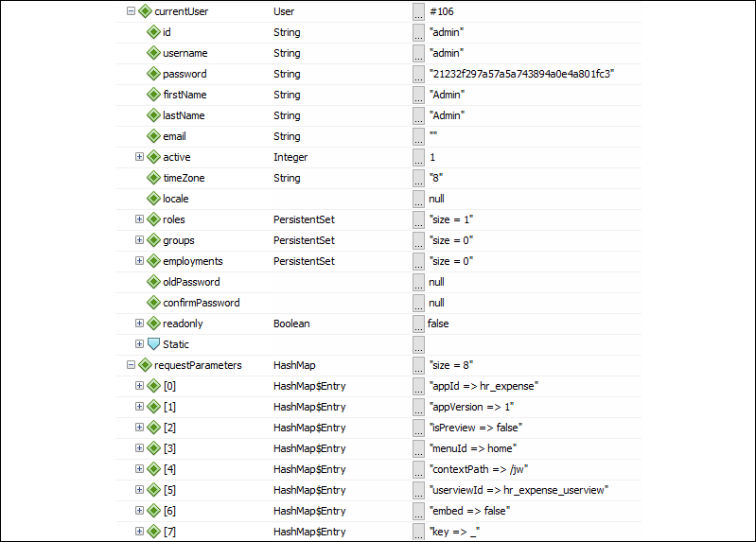Click the field icon next to oldPassword
The height and width of the screenshot is (542, 756).
(x=154, y=282)
